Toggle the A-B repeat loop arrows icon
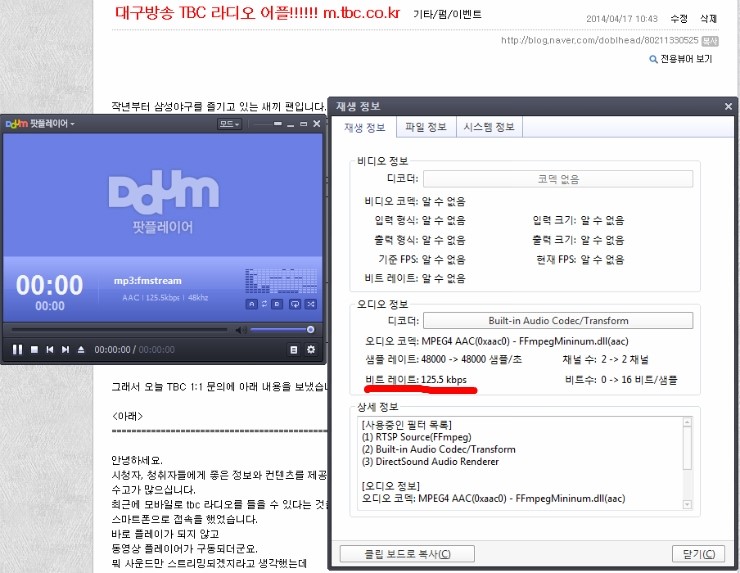This screenshot has width=740, height=573. pyautogui.click(x=264, y=304)
